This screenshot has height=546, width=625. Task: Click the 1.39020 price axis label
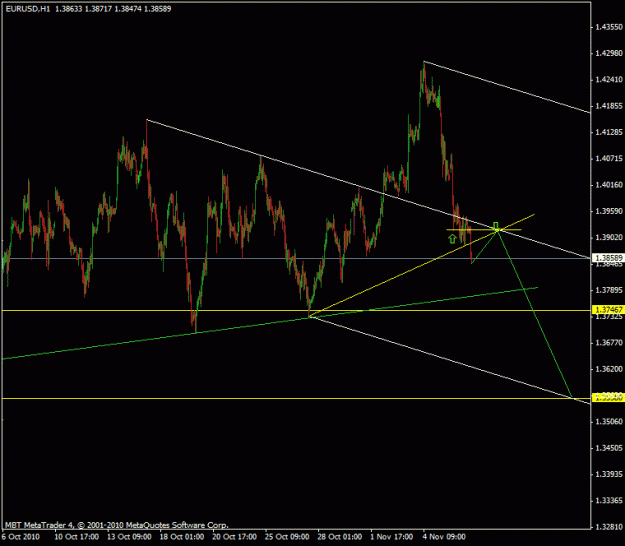[609, 238]
